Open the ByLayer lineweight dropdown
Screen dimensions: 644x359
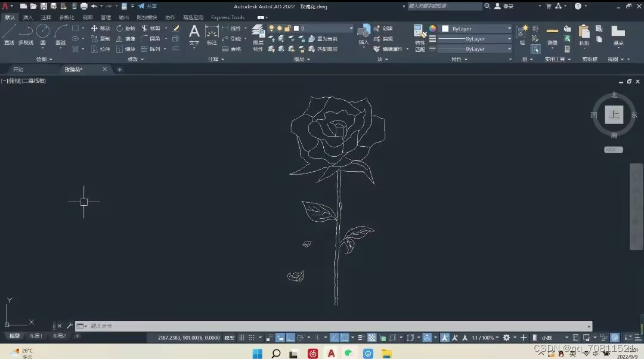[475, 39]
